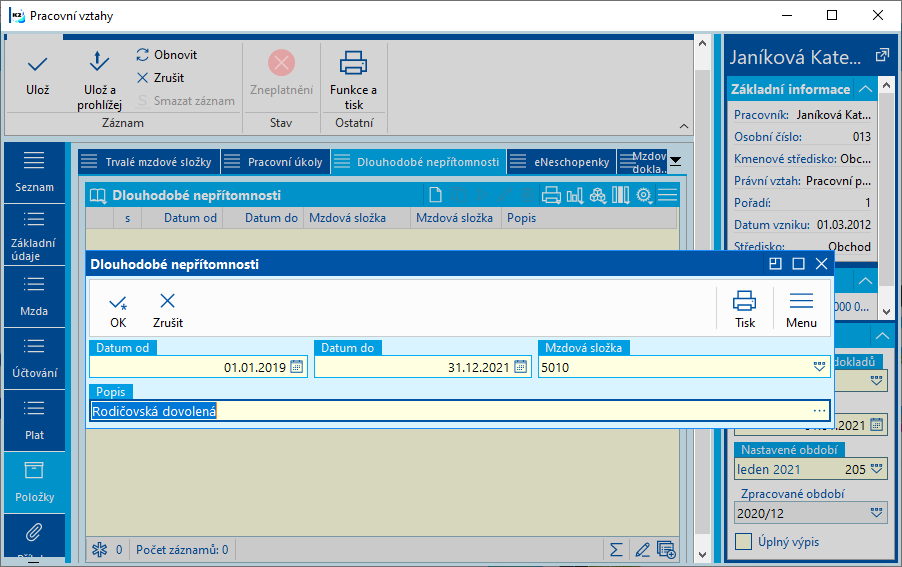This screenshot has width=902, height=567.
Task: Open Mzda in sidebar
Action: tap(34, 297)
